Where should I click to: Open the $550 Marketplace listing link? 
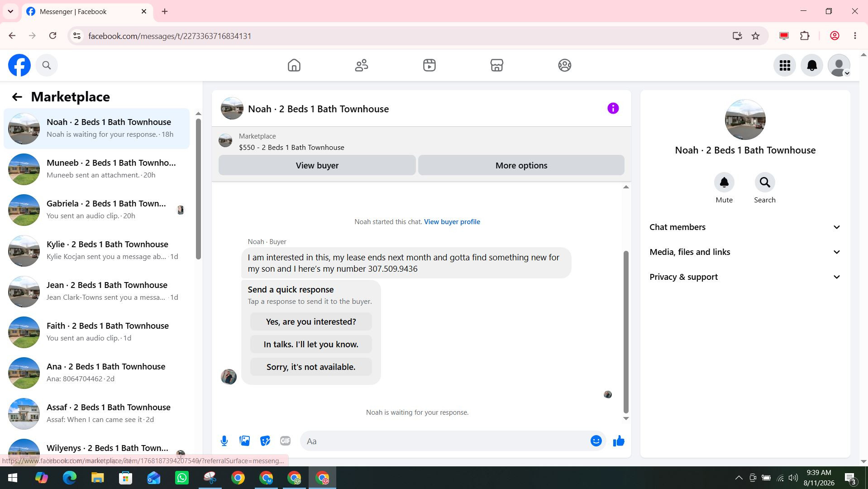(x=291, y=148)
